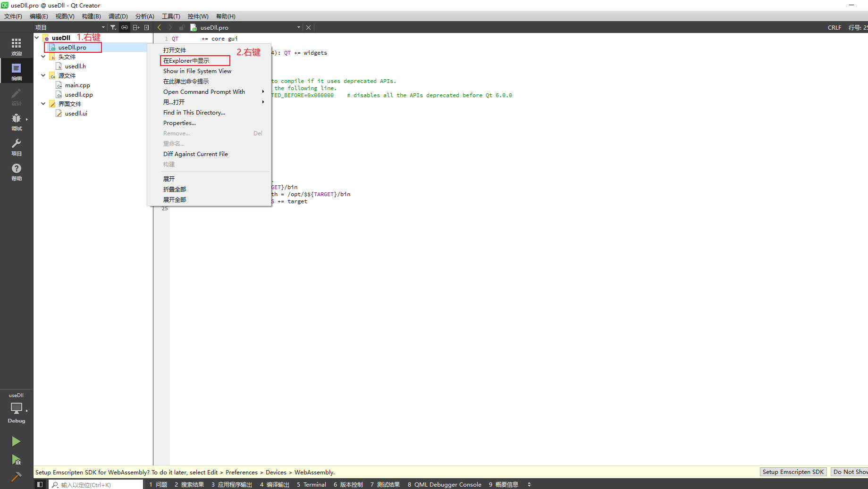
Task: Open the 工具(T) menu
Action: (x=171, y=16)
